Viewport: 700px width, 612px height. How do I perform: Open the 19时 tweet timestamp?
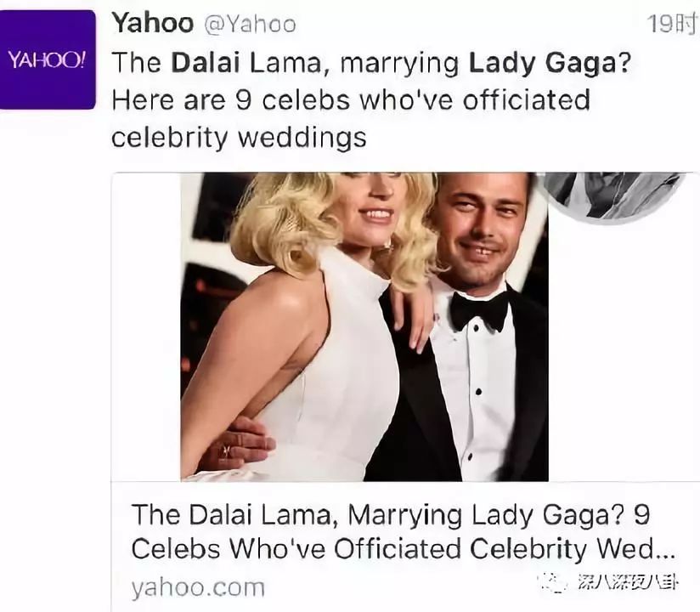pyautogui.click(x=673, y=24)
